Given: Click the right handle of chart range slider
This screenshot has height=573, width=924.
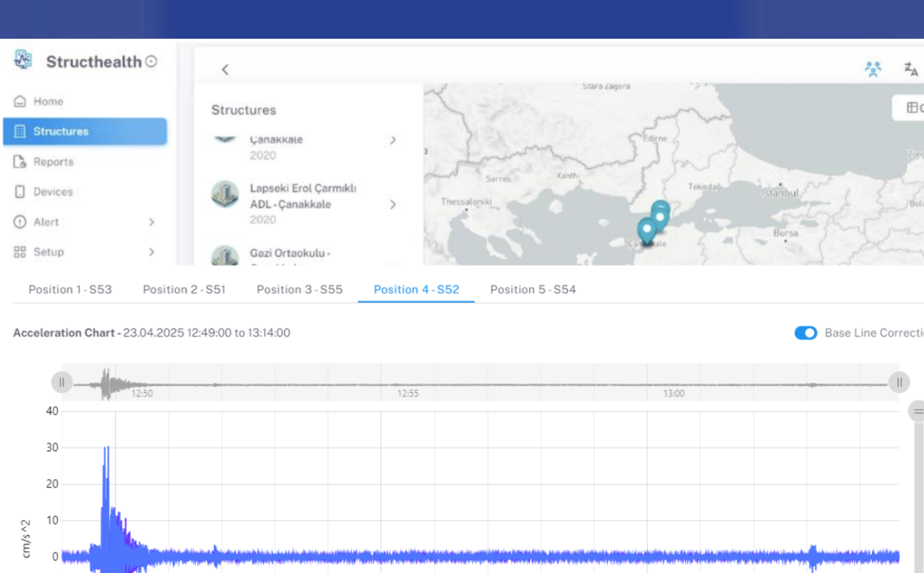Looking at the screenshot, I should [x=899, y=383].
